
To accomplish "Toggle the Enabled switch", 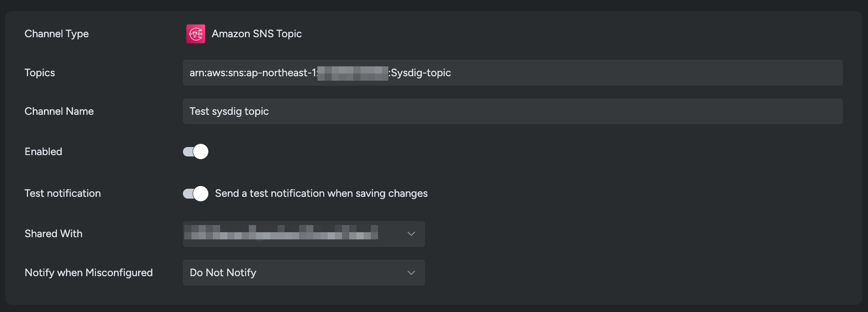I will (x=195, y=152).
